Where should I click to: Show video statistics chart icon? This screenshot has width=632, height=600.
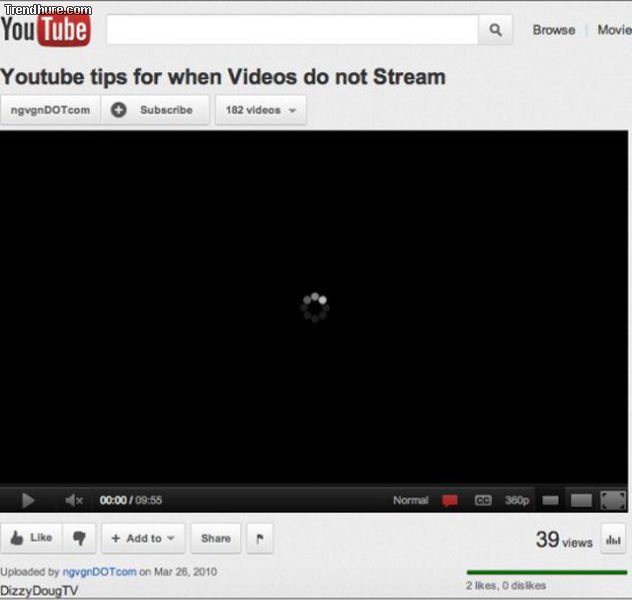pyautogui.click(x=612, y=539)
